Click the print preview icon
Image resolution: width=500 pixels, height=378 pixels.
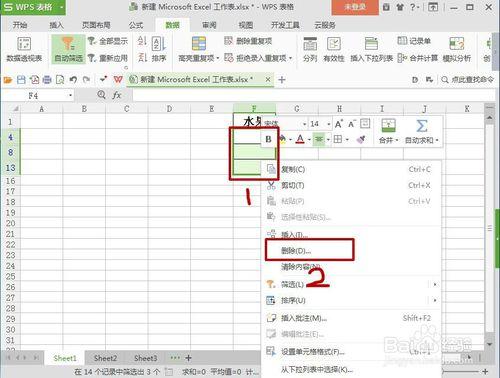(x=60, y=80)
